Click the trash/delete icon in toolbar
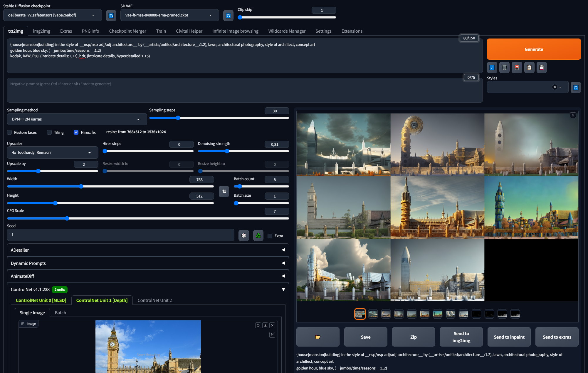The width and height of the screenshot is (588, 373). [504, 67]
